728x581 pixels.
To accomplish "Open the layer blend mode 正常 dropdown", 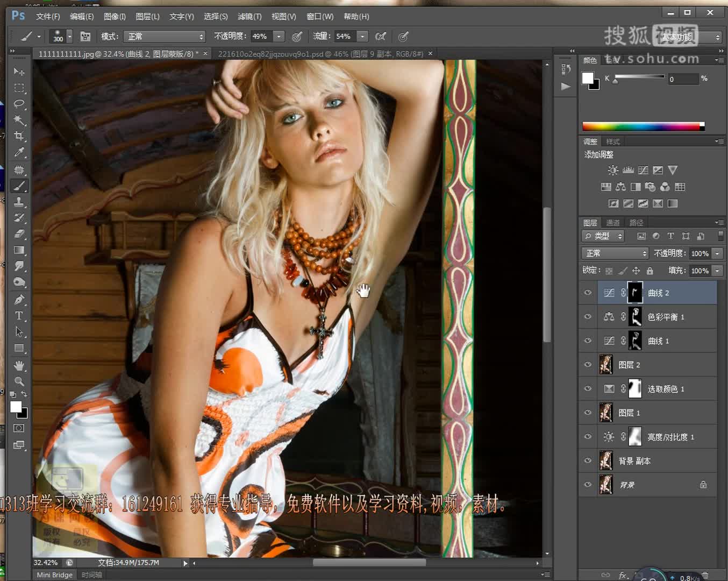I will click(x=615, y=253).
